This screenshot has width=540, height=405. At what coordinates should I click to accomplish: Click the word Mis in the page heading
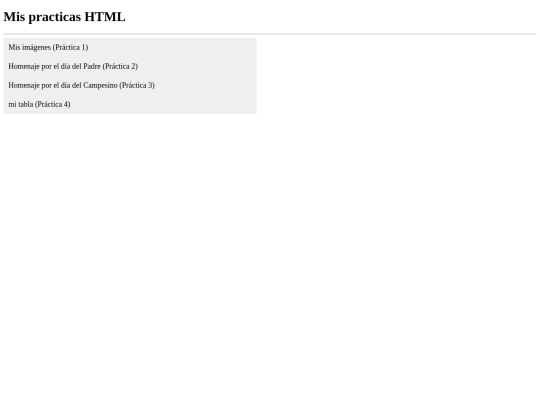pyautogui.click(x=14, y=17)
